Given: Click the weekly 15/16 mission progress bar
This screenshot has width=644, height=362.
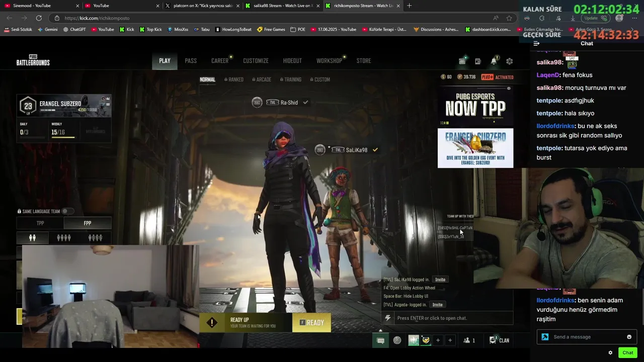Looking at the screenshot, I should coord(63,137).
